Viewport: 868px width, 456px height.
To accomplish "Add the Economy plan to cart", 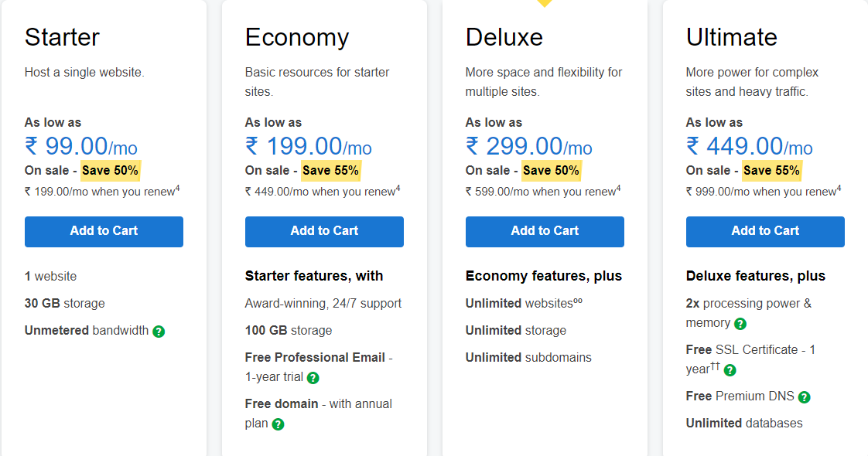I will 324,231.
